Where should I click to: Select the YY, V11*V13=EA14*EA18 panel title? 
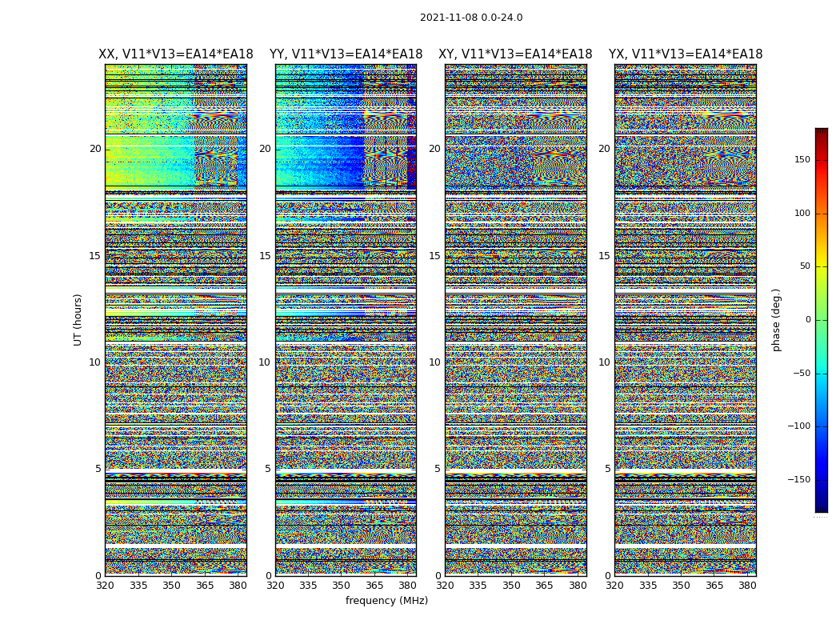346,54
